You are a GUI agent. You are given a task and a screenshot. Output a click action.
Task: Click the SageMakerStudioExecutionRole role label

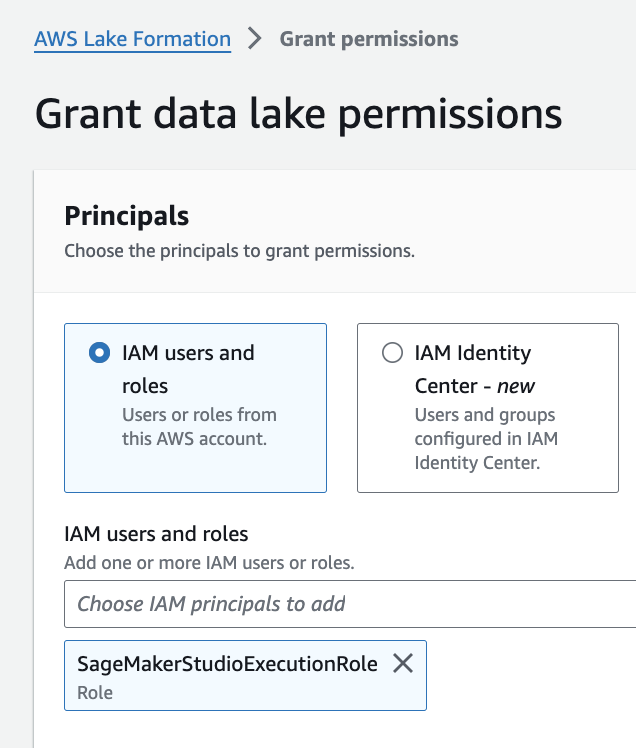pyautogui.click(x=227, y=664)
